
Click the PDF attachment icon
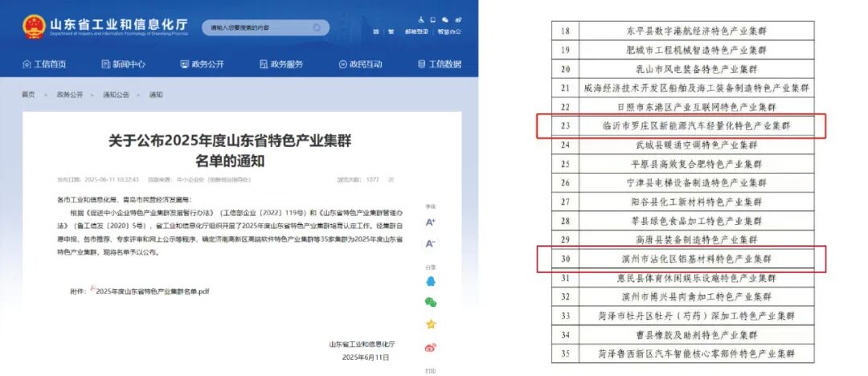click(x=92, y=289)
